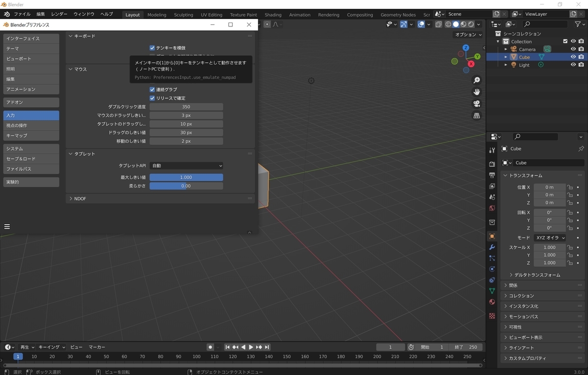Toggle lock for 位置 X field
The image size is (588, 375).
(x=570, y=187)
